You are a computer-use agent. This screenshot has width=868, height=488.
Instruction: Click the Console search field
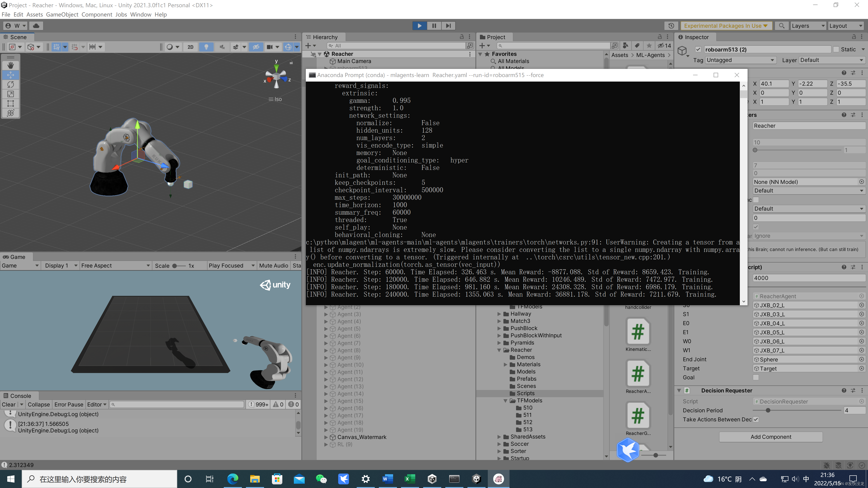(x=177, y=404)
